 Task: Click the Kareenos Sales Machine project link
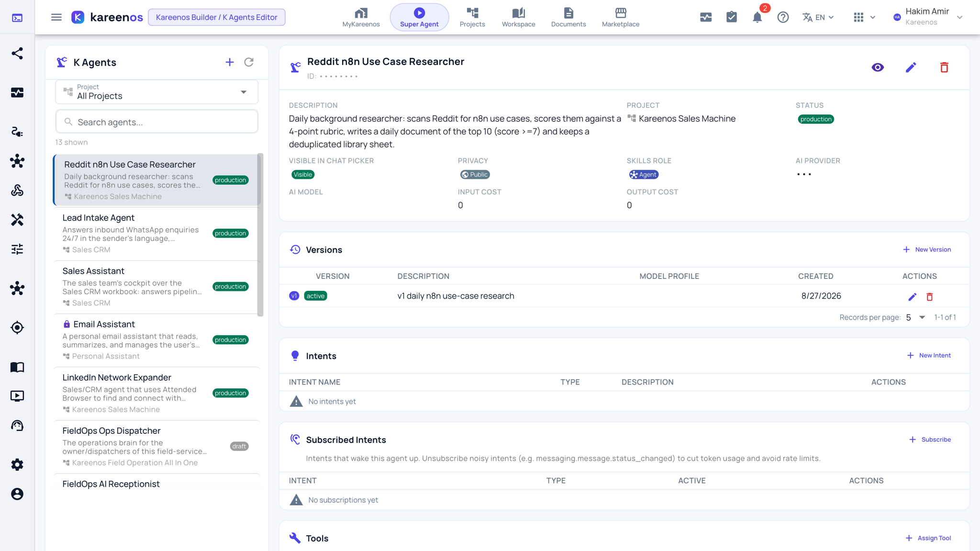(x=681, y=119)
